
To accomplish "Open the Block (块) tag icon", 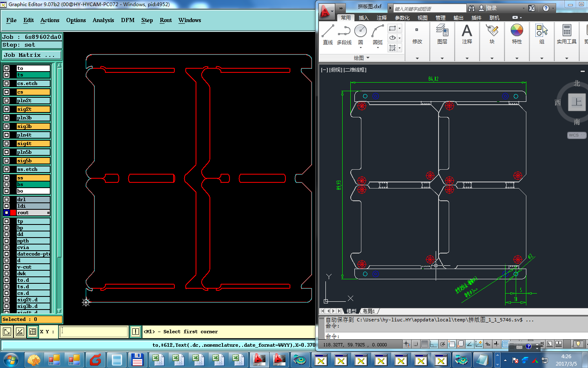I will (x=492, y=30).
